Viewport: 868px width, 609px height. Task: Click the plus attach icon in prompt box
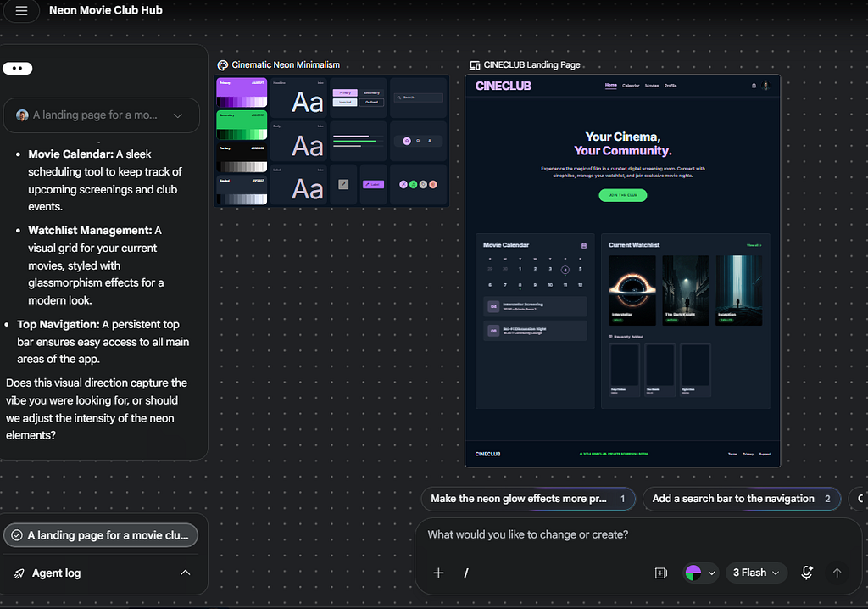tap(438, 573)
